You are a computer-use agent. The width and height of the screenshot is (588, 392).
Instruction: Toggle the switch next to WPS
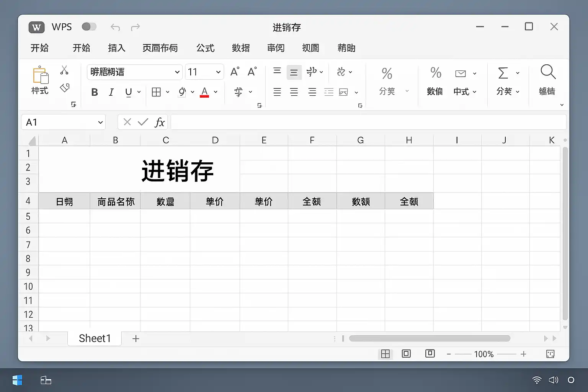[89, 27]
